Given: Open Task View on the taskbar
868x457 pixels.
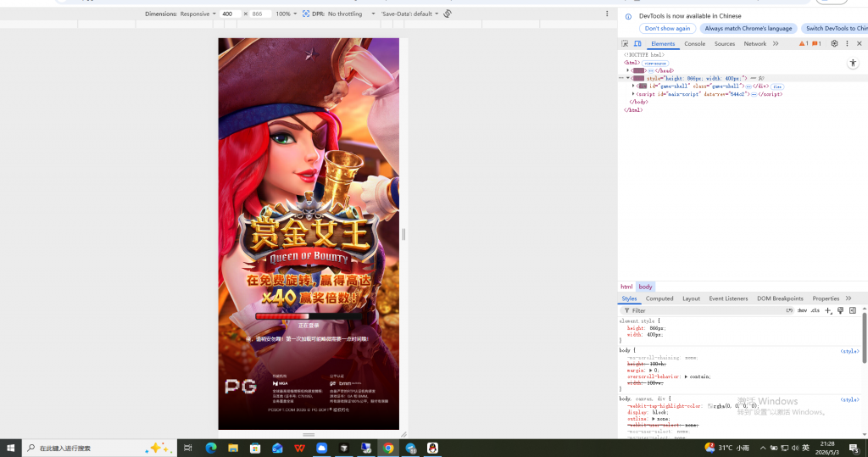Looking at the screenshot, I should (187, 449).
